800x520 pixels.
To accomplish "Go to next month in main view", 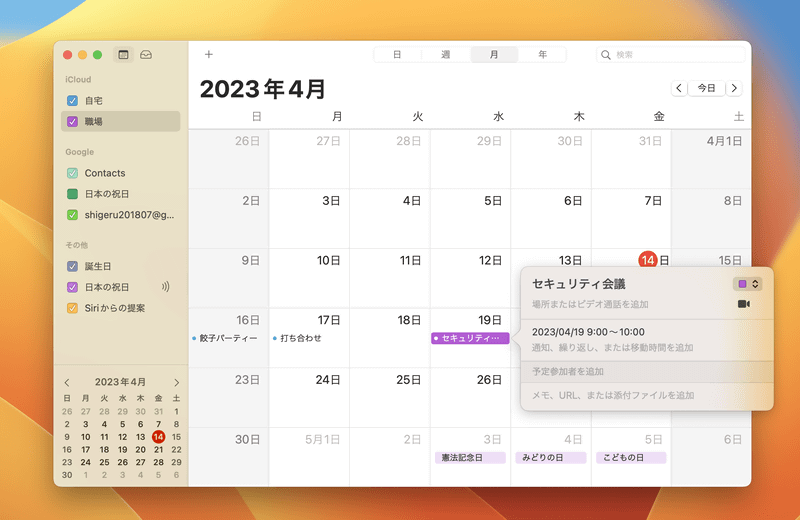I will click(x=734, y=88).
